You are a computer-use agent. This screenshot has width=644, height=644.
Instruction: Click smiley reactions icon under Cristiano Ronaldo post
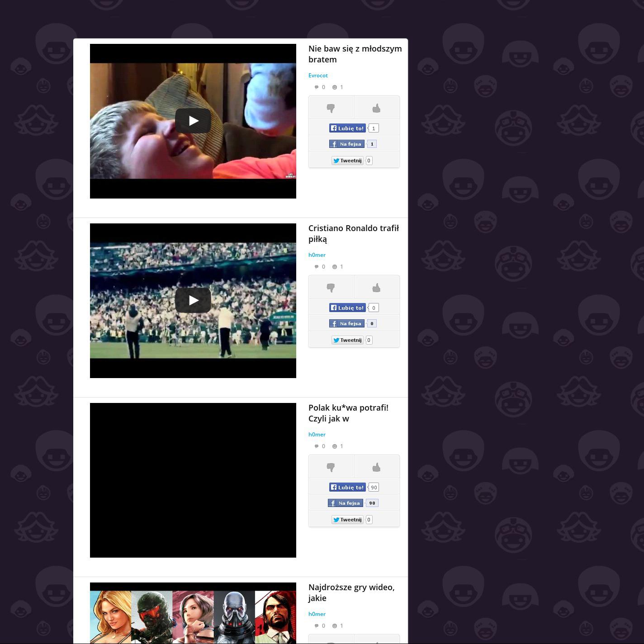point(335,267)
